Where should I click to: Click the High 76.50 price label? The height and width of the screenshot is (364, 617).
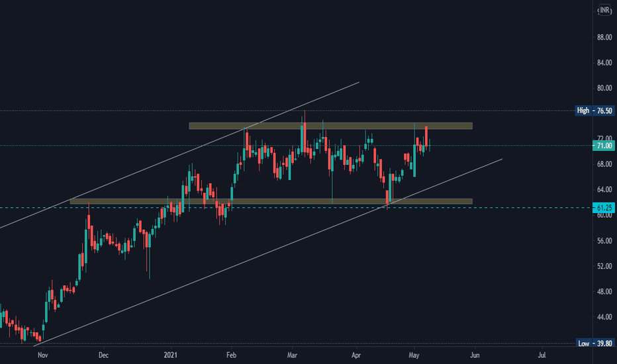point(594,111)
